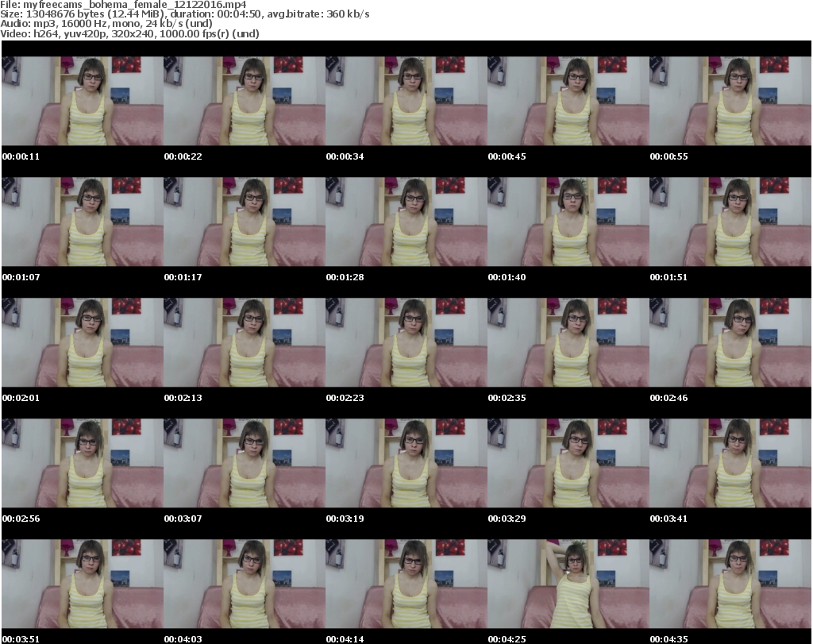This screenshot has width=813, height=644.
Task: Open the thumbnail at 00:02:23
Action: click(x=406, y=342)
